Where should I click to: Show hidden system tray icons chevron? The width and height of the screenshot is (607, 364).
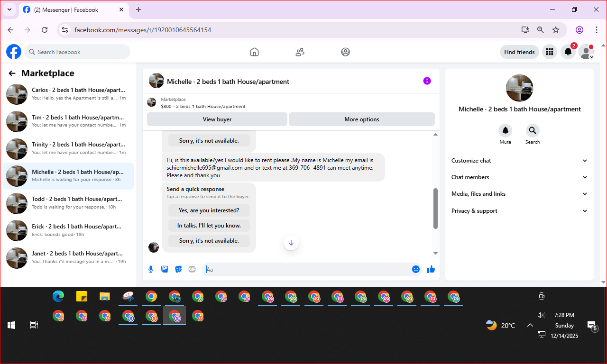point(530,325)
